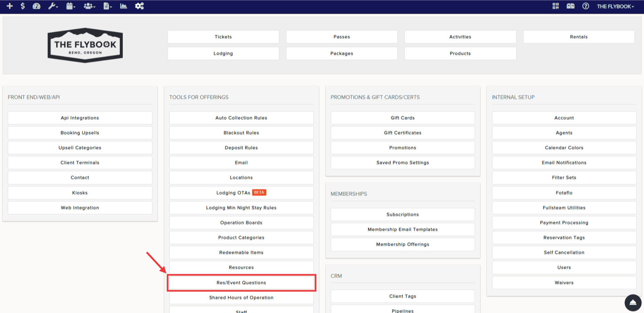Open Blackout Rules
The image size is (644, 313).
point(241,133)
